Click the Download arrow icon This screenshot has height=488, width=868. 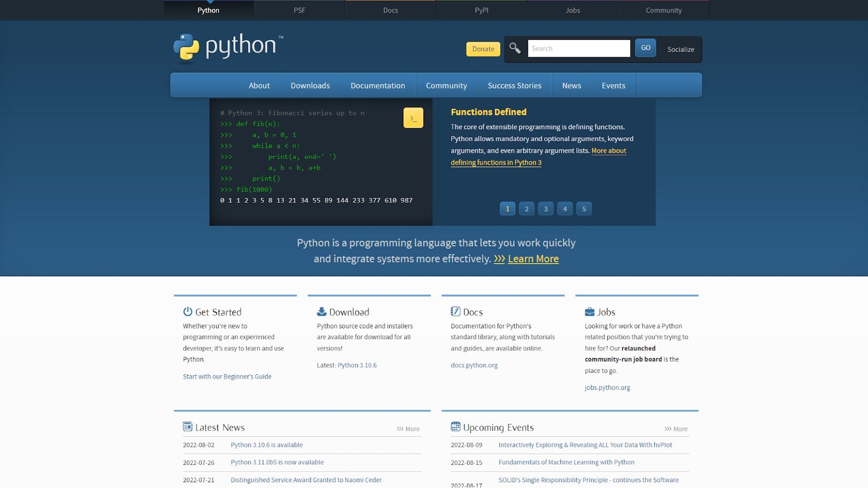point(322,312)
